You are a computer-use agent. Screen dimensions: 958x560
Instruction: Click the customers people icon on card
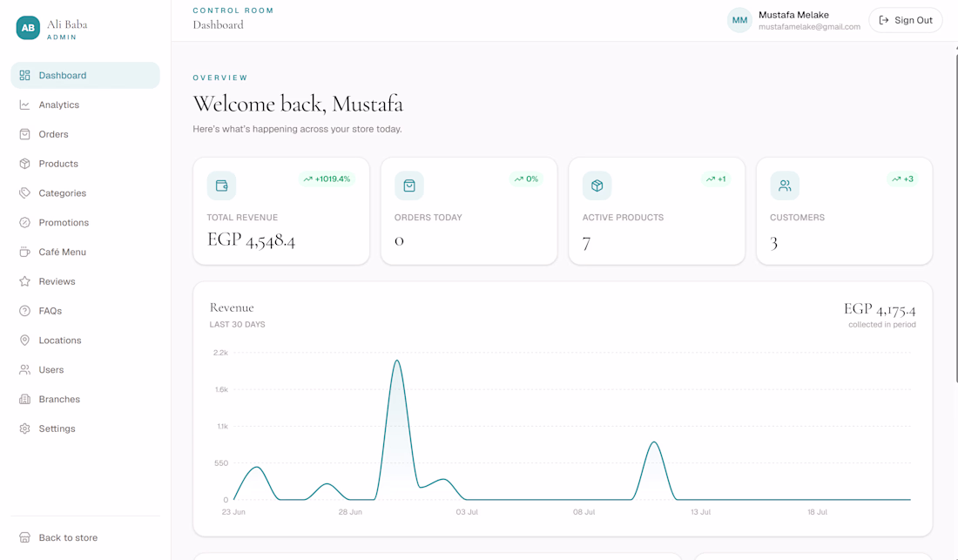coord(785,186)
